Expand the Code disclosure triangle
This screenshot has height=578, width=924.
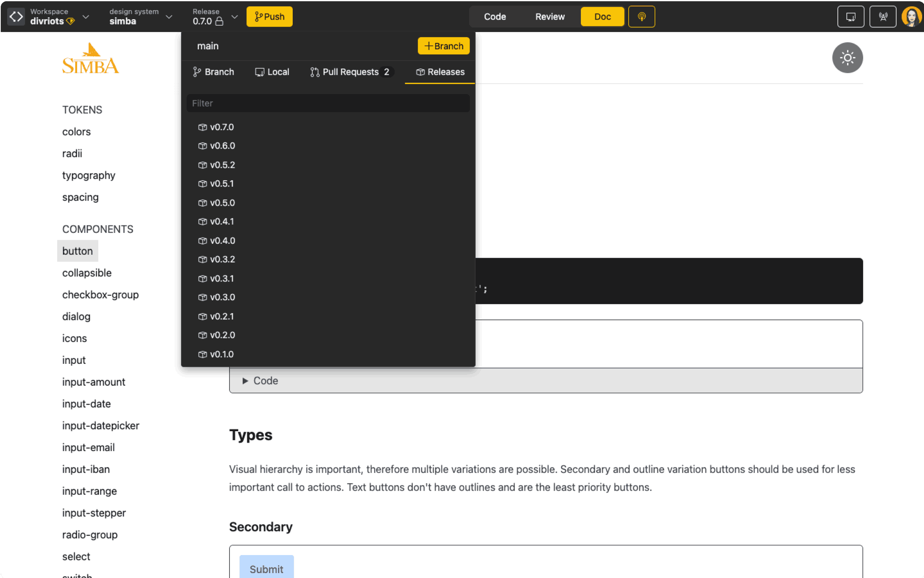(245, 380)
